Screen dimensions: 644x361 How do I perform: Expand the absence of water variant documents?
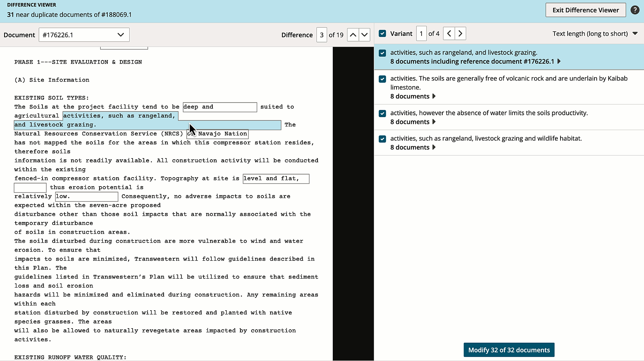point(433,122)
